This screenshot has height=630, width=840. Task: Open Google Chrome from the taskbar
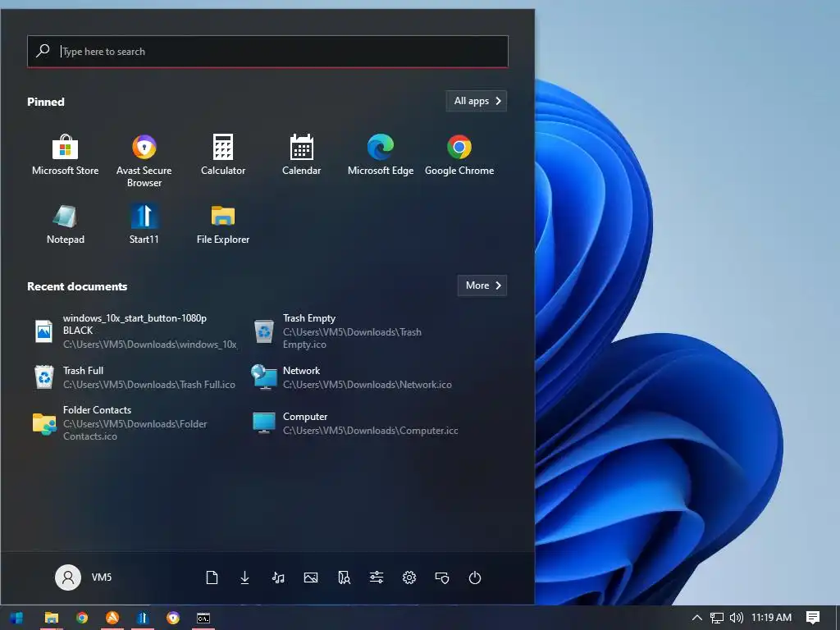[x=81, y=618]
